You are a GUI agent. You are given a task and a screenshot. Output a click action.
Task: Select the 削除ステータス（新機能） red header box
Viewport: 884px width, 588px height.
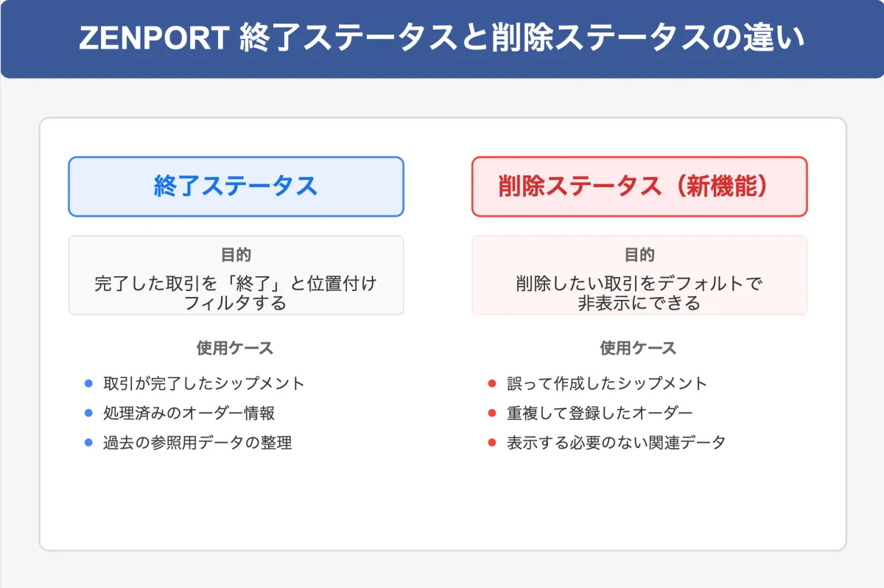pyautogui.click(x=639, y=186)
